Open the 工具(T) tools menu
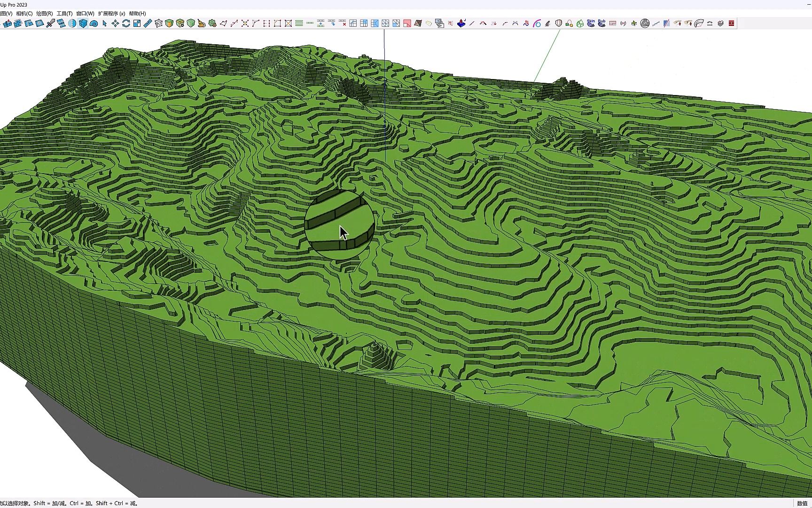 coord(64,14)
